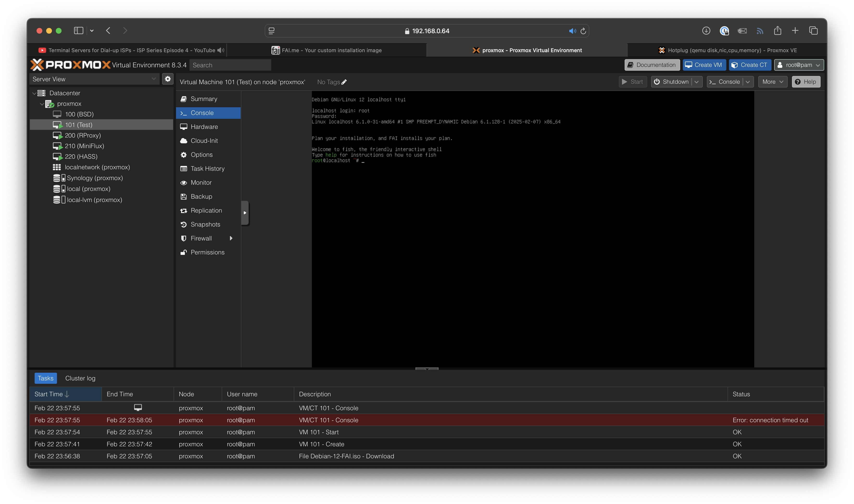Collapse the Datacenter tree node
Viewport: 854px width, 504px height.
34,93
